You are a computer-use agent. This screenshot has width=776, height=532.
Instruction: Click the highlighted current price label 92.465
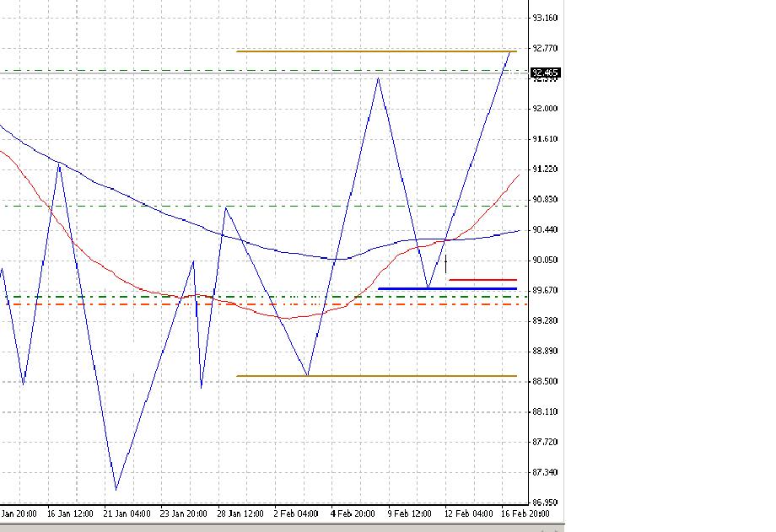click(x=545, y=73)
